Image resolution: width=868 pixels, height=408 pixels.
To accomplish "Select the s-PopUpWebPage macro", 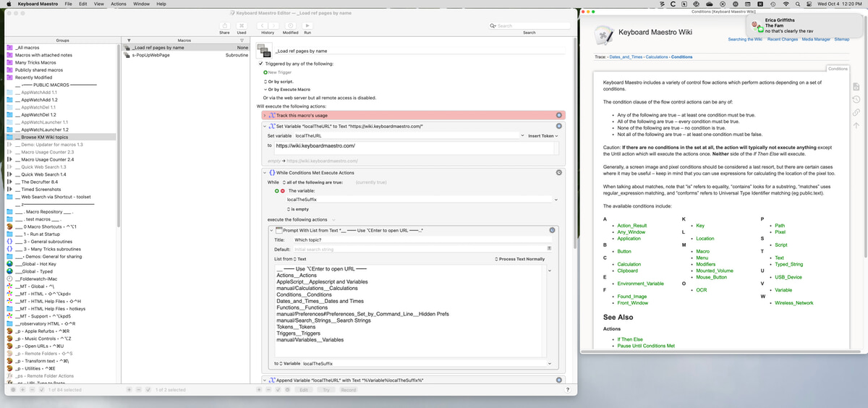I will pyautogui.click(x=186, y=55).
